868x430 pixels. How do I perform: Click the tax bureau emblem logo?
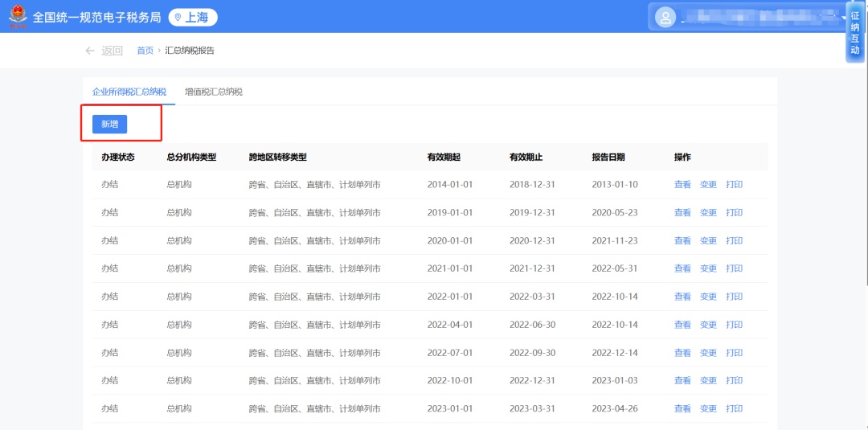tap(16, 17)
